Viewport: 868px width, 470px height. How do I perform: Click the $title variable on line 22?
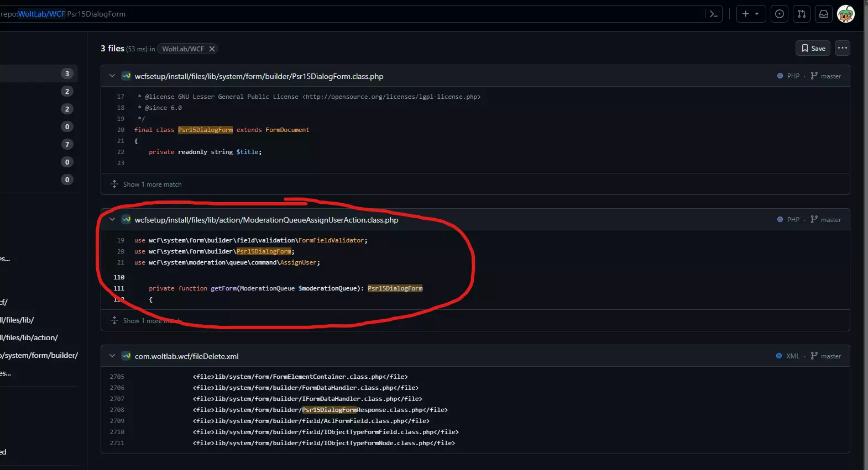[247, 152]
